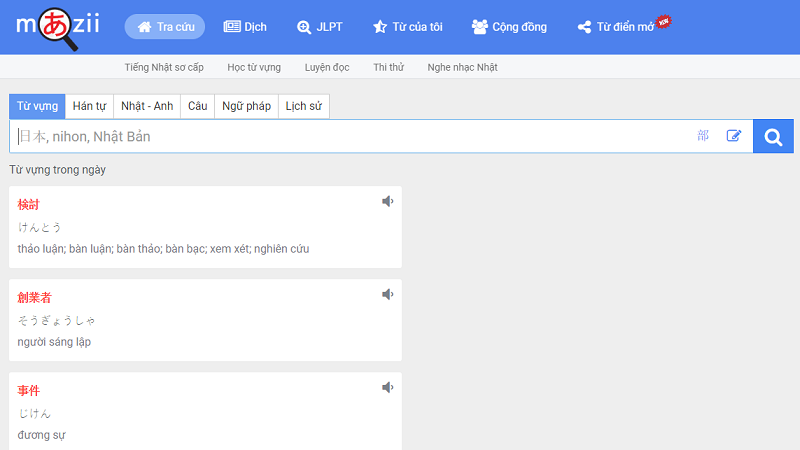The height and width of the screenshot is (450, 800).
Task: Switch to the Ngữ pháp tab
Action: tap(246, 106)
